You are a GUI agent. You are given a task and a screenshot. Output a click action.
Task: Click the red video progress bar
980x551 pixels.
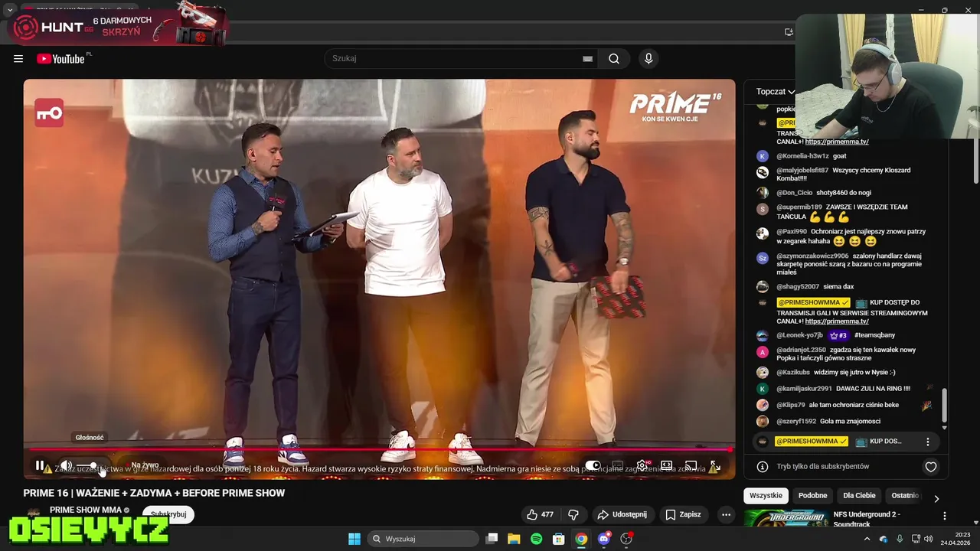click(x=379, y=450)
